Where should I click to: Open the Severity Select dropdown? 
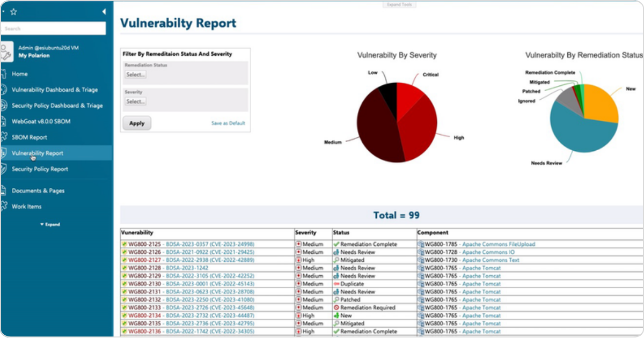135,101
